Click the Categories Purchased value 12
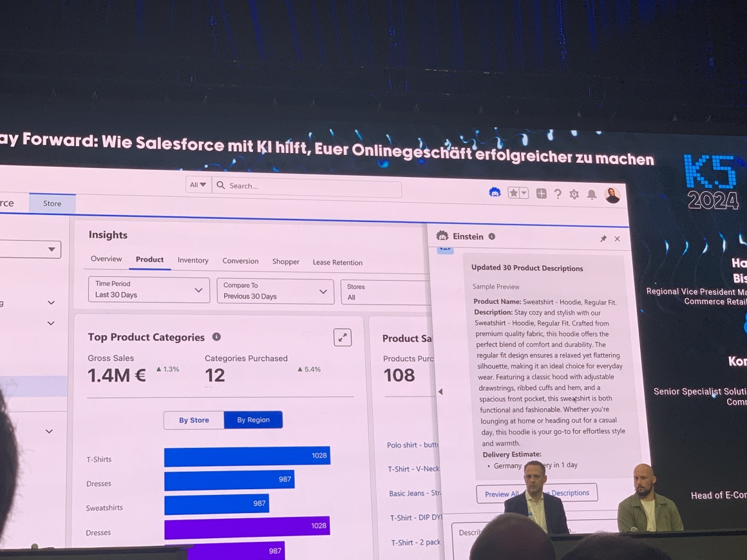The height and width of the screenshot is (560, 747). click(215, 376)
